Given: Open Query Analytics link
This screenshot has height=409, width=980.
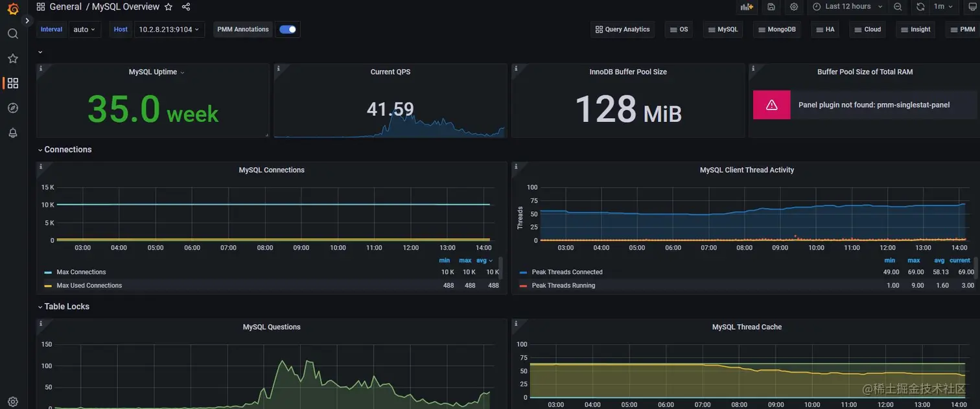Looking at the screenshot, I should pos(622,29).
